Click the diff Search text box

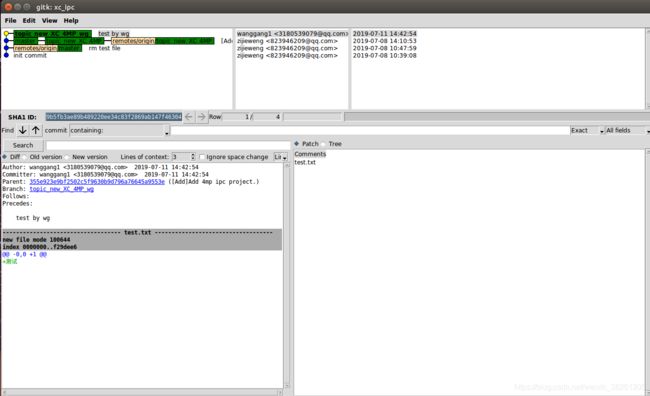pos(168,145)
